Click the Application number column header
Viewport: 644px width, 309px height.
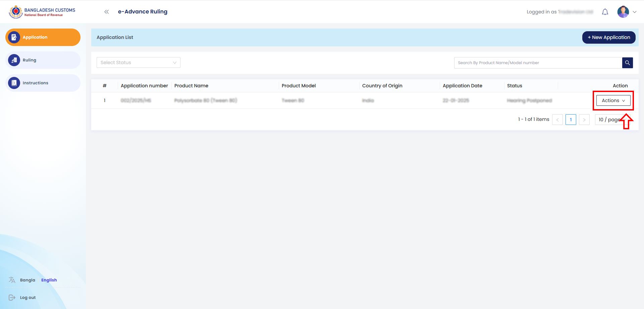(144, 86)
